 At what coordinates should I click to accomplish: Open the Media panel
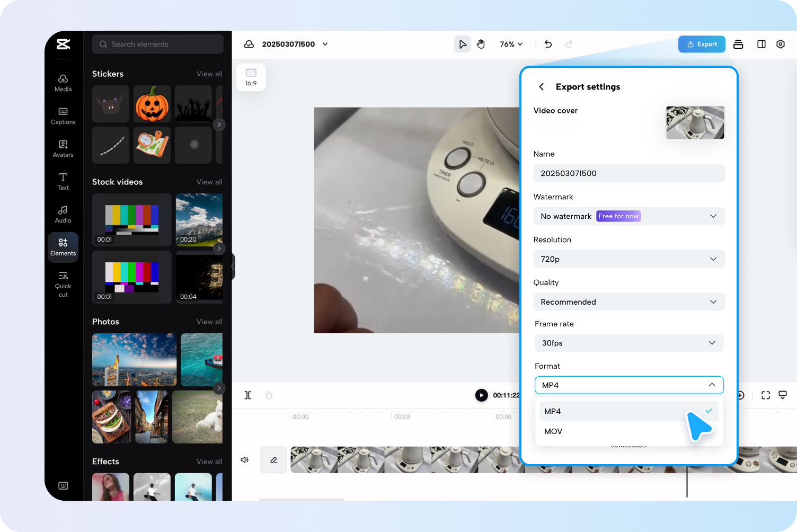[63, 83]
